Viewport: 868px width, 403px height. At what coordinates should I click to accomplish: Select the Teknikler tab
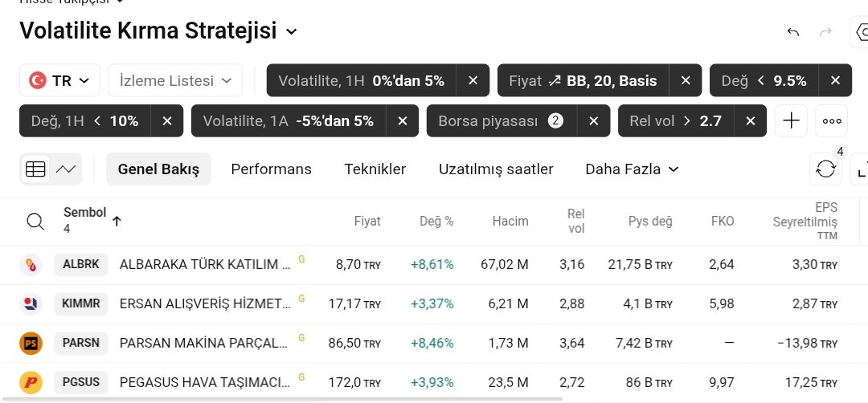(x=375, y=169)
